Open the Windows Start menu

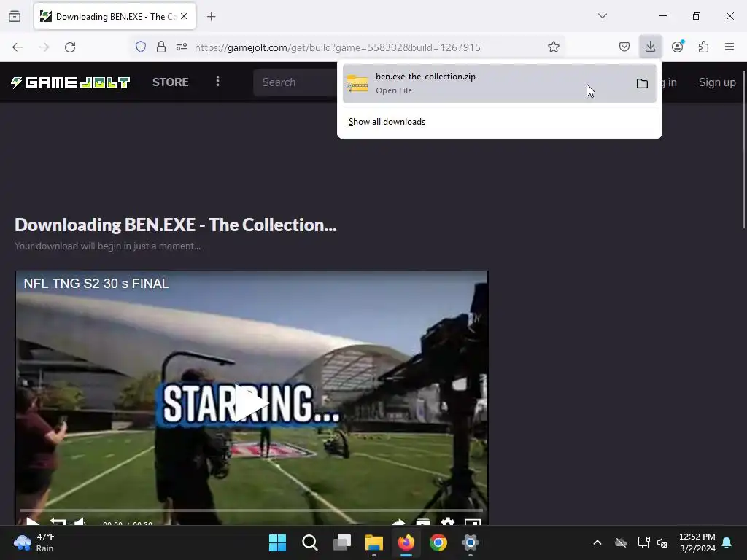point(277,542)
